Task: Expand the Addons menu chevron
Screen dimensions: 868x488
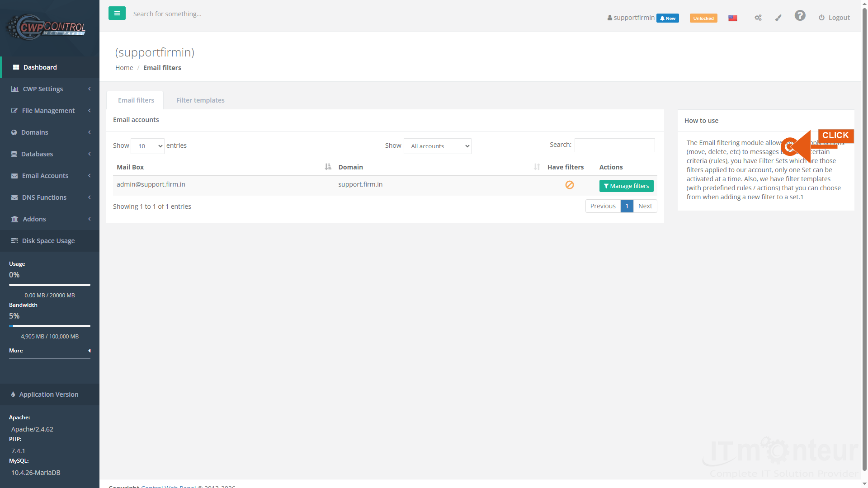Action: 90,219
